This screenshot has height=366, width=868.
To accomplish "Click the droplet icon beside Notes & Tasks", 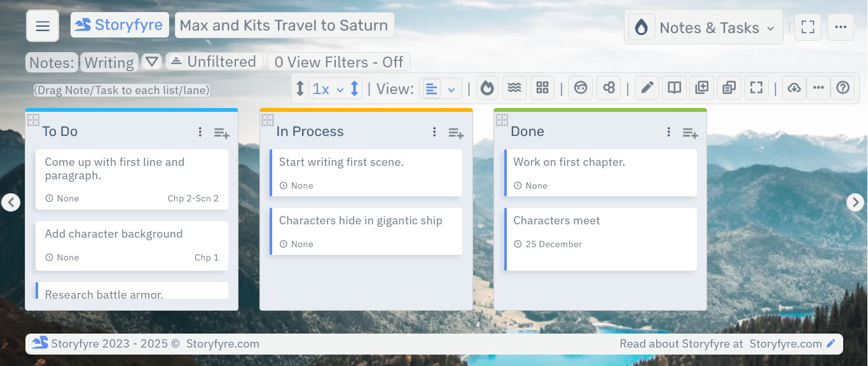I will (x=641, y=27).
